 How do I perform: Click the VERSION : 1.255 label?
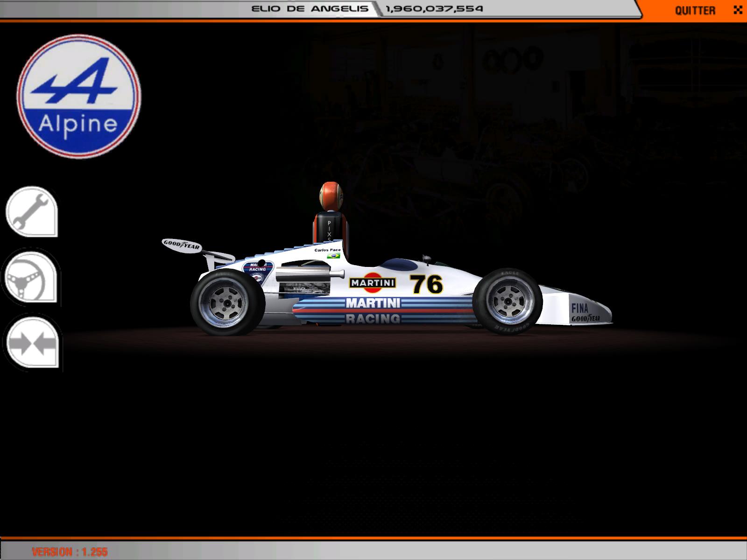point(70,552)
